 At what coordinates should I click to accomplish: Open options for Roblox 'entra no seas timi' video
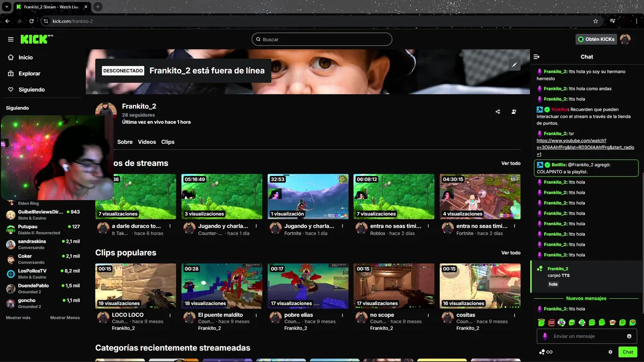(x=428, y=226)
